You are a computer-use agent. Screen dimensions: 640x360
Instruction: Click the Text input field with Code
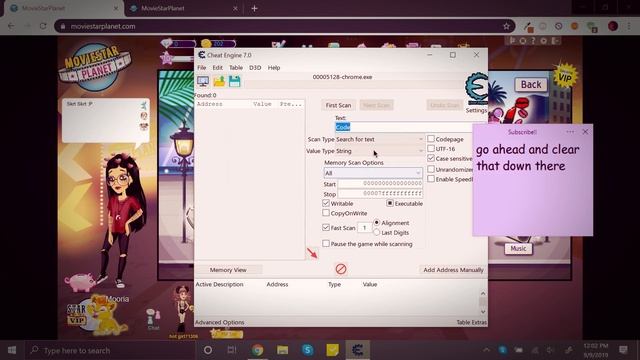point(404,127)
